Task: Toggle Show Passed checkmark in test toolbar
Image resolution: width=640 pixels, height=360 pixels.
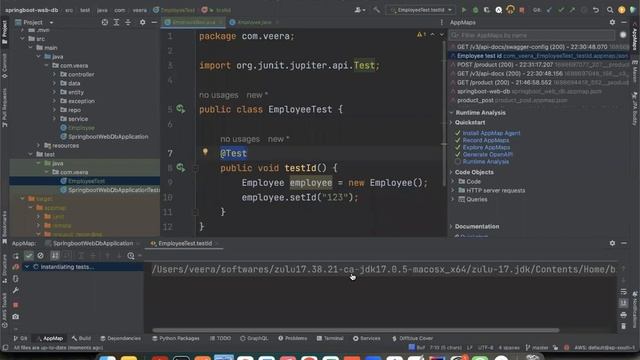Action: [29, 256]
